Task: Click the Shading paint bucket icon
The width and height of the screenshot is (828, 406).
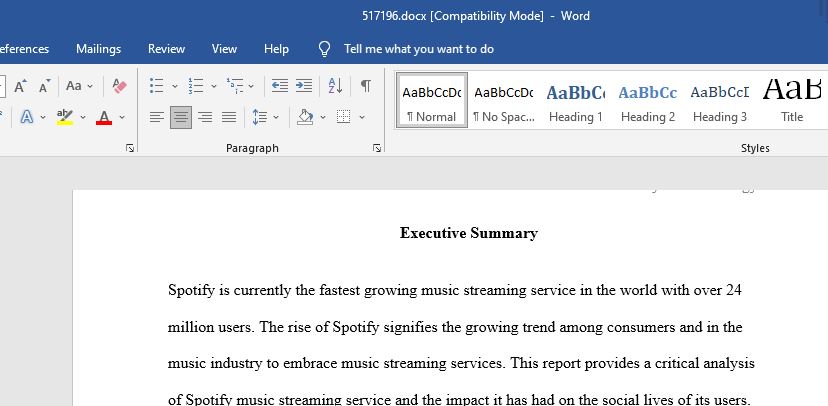Action: point(305,117)
